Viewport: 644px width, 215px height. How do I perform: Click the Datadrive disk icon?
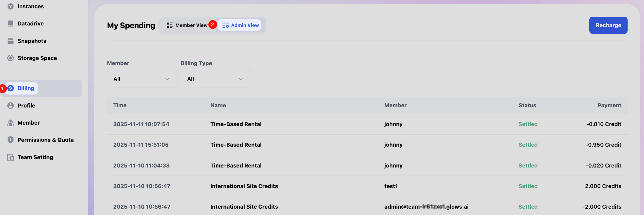point(11,24)
